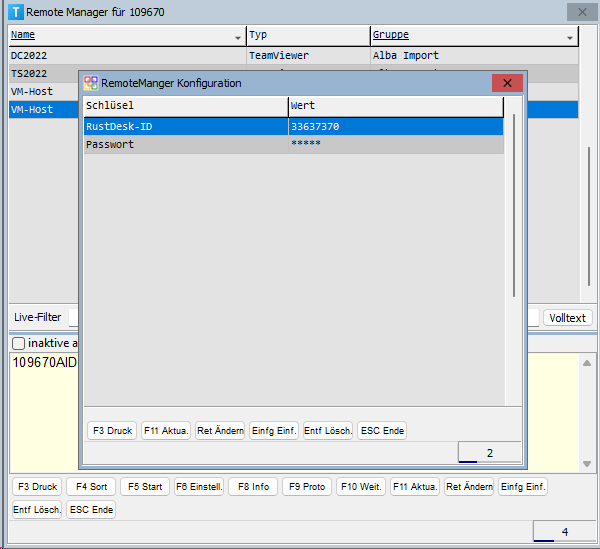Click Einfg Einf. in the Remote Manager window
The width and height of the screenshot is (600, 549).
point(523,487)
